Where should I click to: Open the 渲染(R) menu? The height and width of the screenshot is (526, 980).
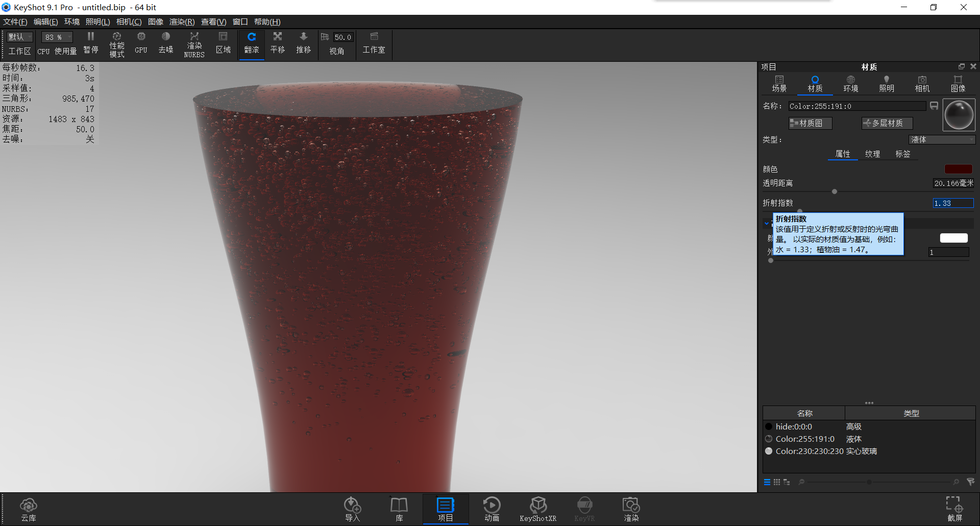coord(181,21)
